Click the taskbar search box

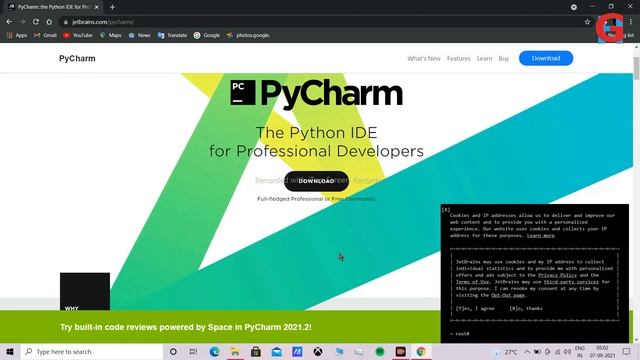coord(92,351)
